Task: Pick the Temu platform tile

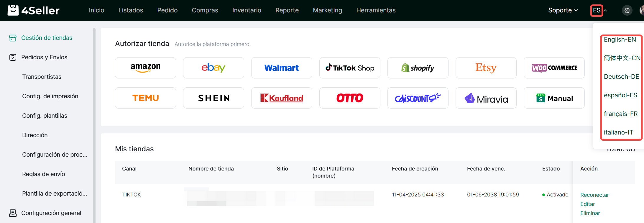Action: click(145, 98)
